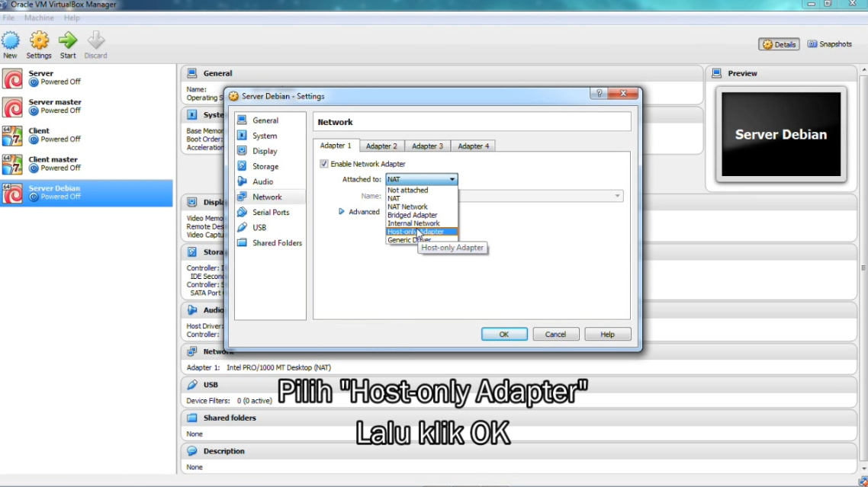Open the Help menu in menu bar
The image size is (868, 487).
tap(72, 18)
